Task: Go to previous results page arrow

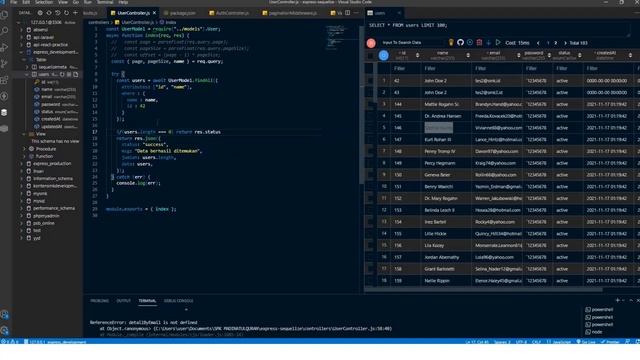Action: click(538, 43)
